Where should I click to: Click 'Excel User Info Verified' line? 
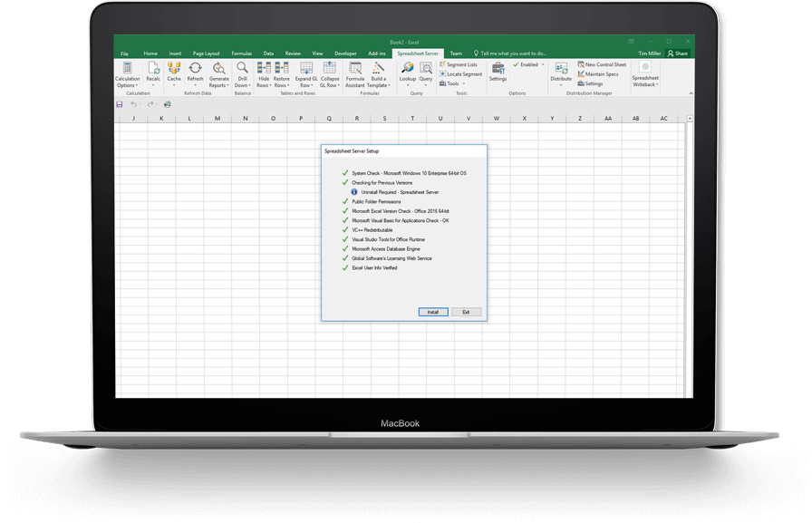(x=374, y=267)
